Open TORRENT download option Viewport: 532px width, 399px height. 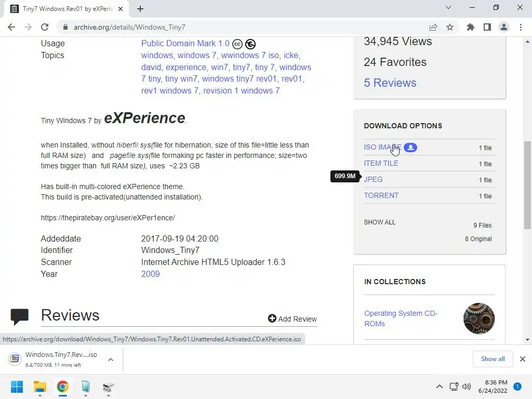tap(381, 195)
